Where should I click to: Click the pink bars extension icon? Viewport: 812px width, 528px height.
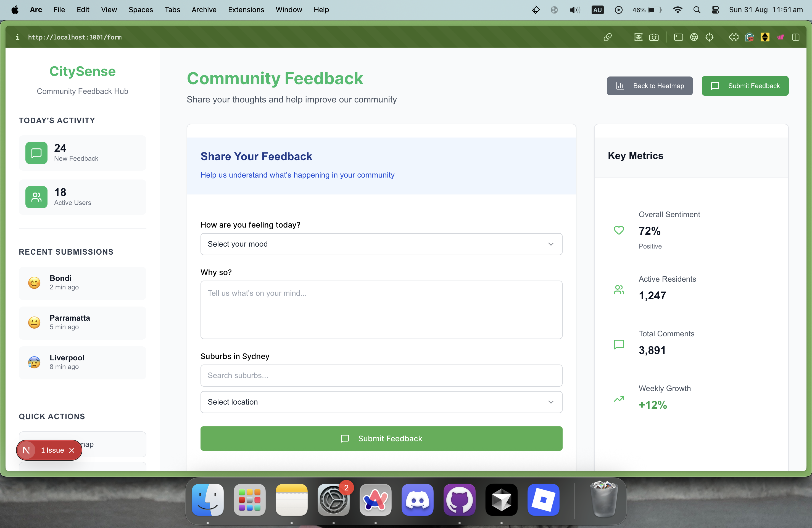coord(780,37)
